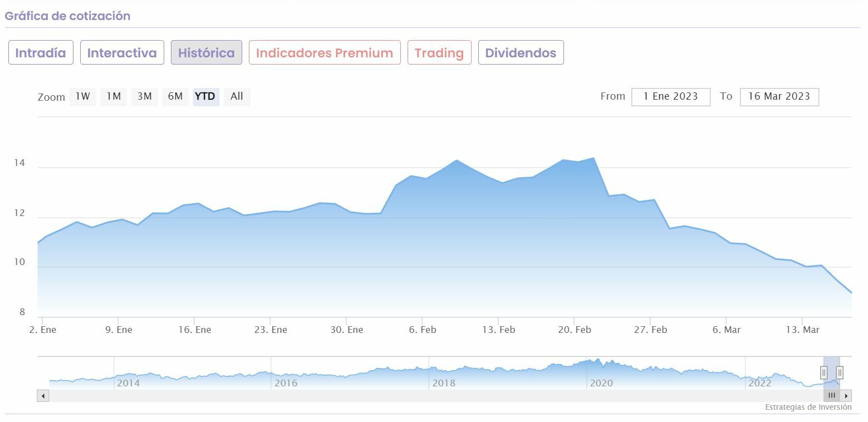The height and width of the screenshot is (422, 868).
Task: Open Indicadores Premium
Action: [325, 53]
